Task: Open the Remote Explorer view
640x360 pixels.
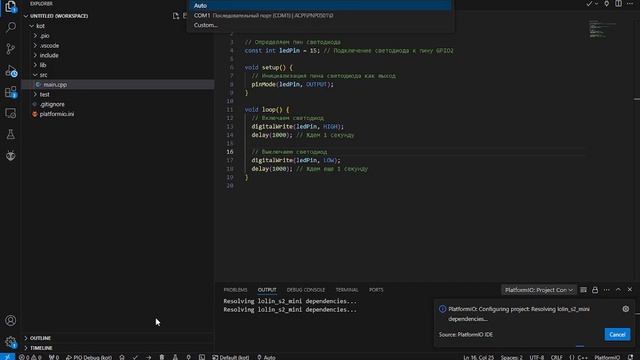Action: click(11, 113)
